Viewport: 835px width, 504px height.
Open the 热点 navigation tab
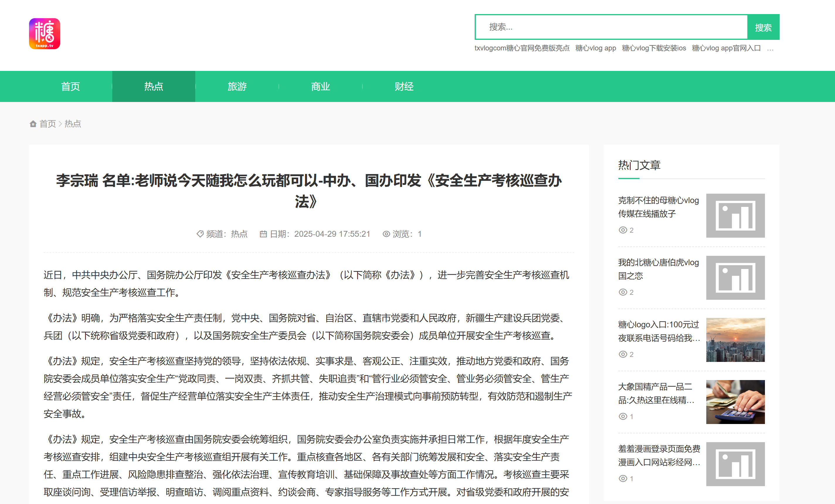point(154,86)
